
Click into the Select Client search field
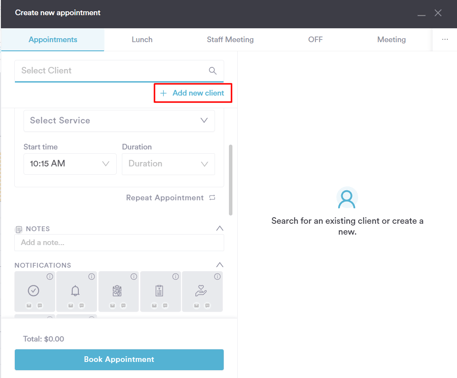[119, 71]
